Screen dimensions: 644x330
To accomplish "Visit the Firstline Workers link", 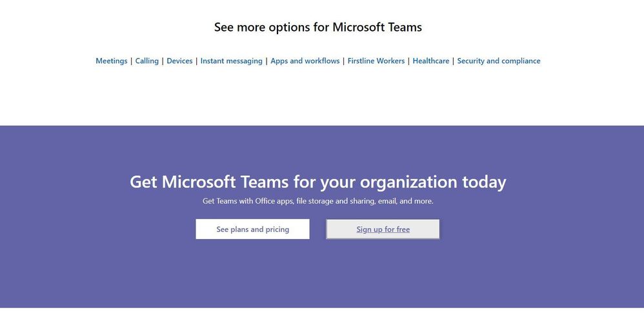I will coord(376,61).
